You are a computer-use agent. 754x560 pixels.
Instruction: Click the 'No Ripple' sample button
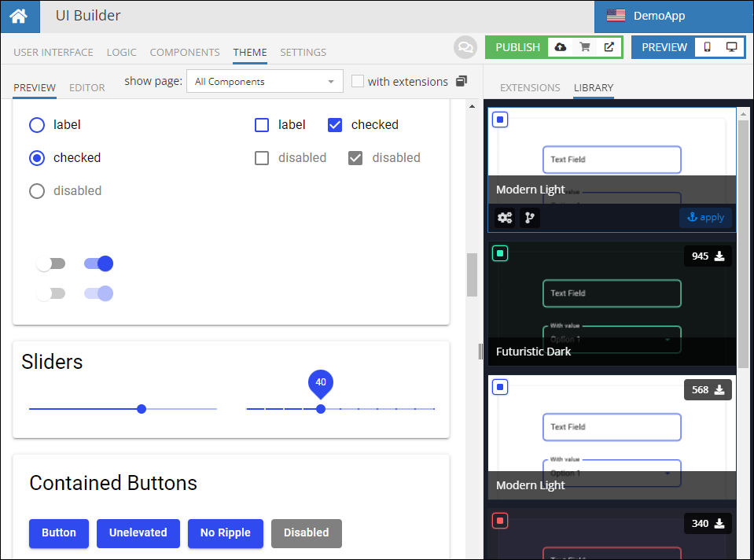pos(226,533)
